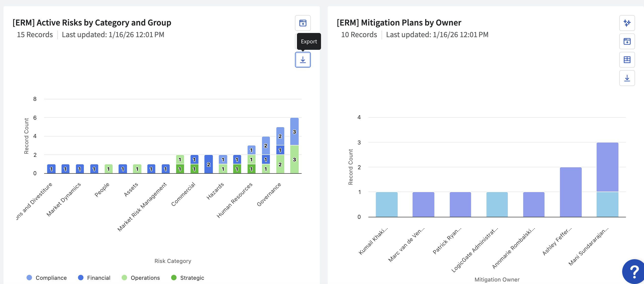Click the Export download icon on Active Risks
This screenshot has width=644, height=284.
tap(302, 60)
